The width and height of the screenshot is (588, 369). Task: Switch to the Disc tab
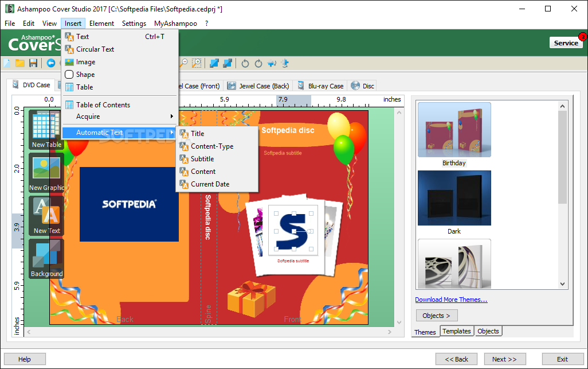[x=363, y=86]
